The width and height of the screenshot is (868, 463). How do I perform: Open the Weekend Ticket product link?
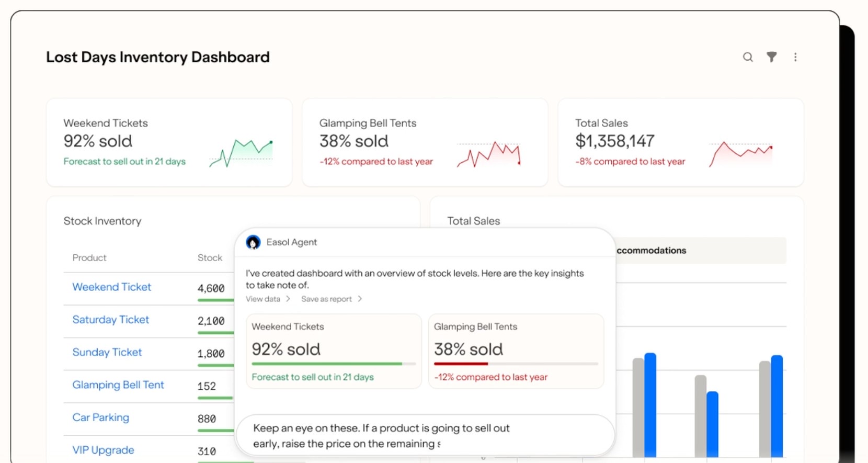111,287
